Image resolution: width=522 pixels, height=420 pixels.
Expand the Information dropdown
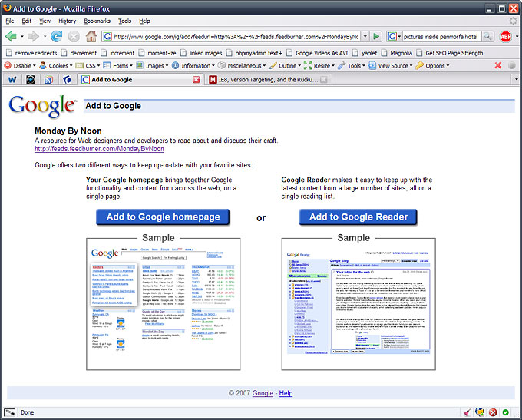click(193, 65)
